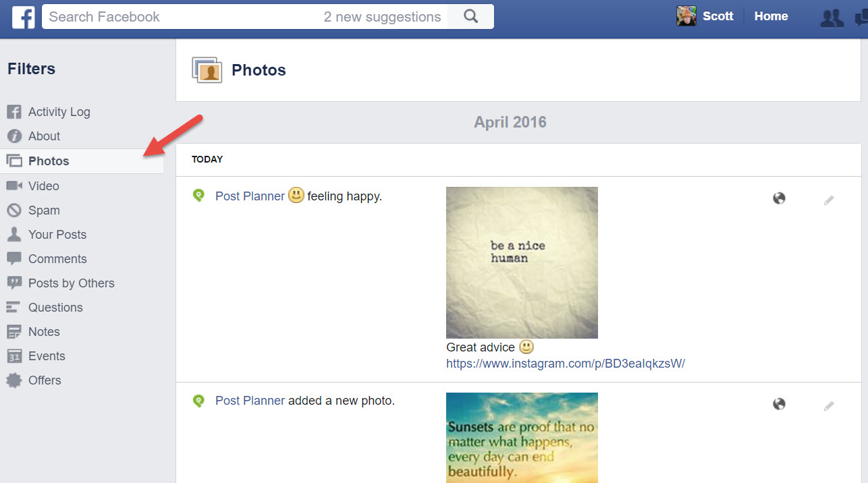The width and height of the screenshot is (868, 483).
Task: Click the edit pencil on the 'feeling happy' post
Action: [829, 199]
